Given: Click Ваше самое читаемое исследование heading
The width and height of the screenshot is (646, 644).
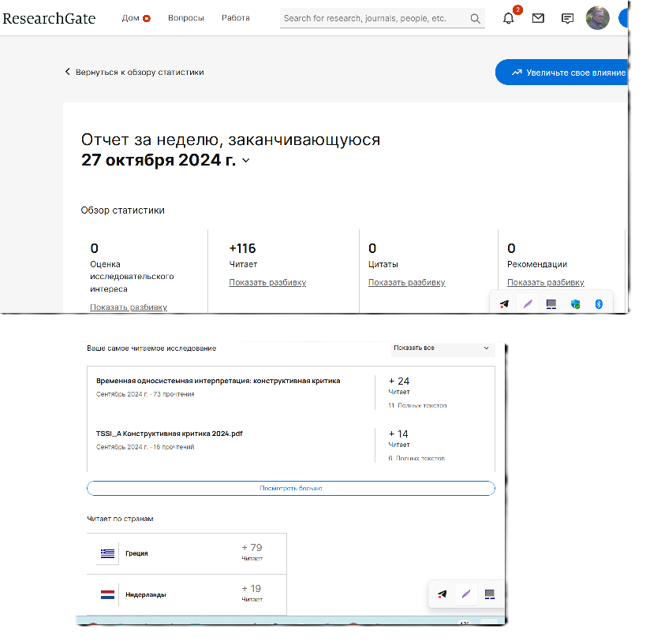Looking at the screenshot, I should [x=151, y=348].
